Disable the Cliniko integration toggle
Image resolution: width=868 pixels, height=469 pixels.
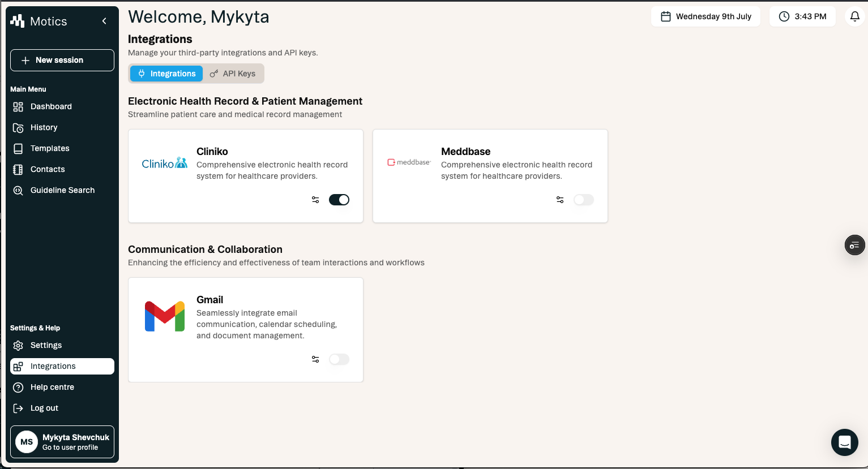pos(339,200)
